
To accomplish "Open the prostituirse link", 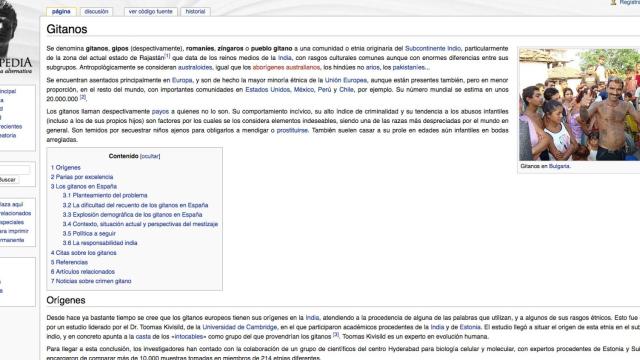I will point(292,131).
